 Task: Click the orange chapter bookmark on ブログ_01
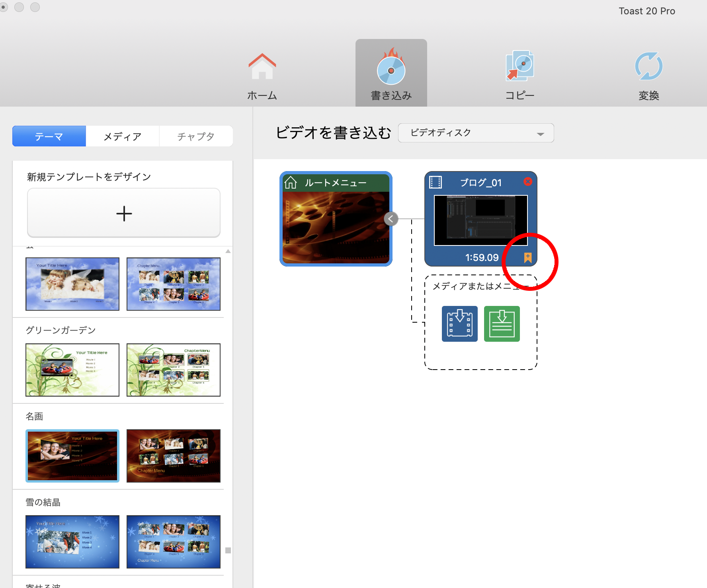(528, 257)
